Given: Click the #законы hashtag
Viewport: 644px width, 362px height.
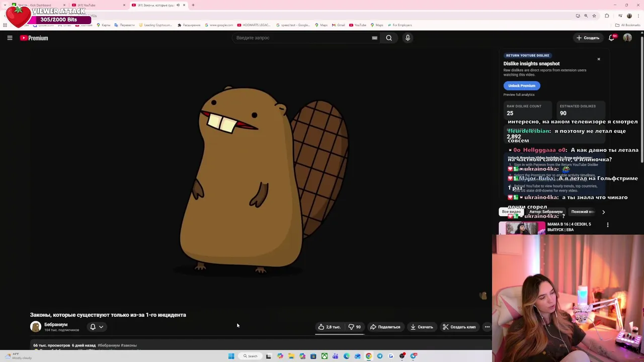Looking at the screenshot, I should 129,345.
